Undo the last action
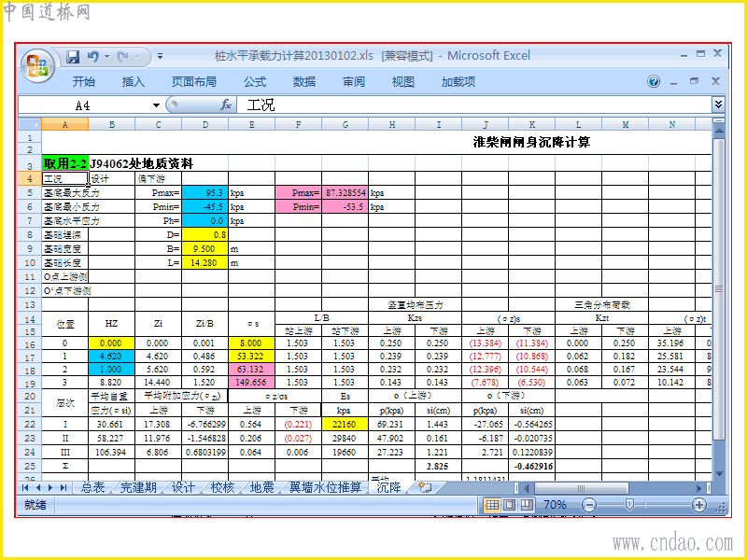Image resolution: width=747 pixels, height=560 pixels. point(92,57)
